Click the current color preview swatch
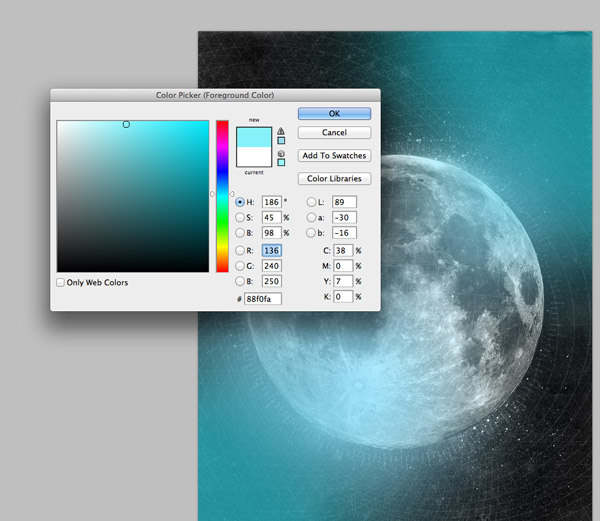 (254, 156)
